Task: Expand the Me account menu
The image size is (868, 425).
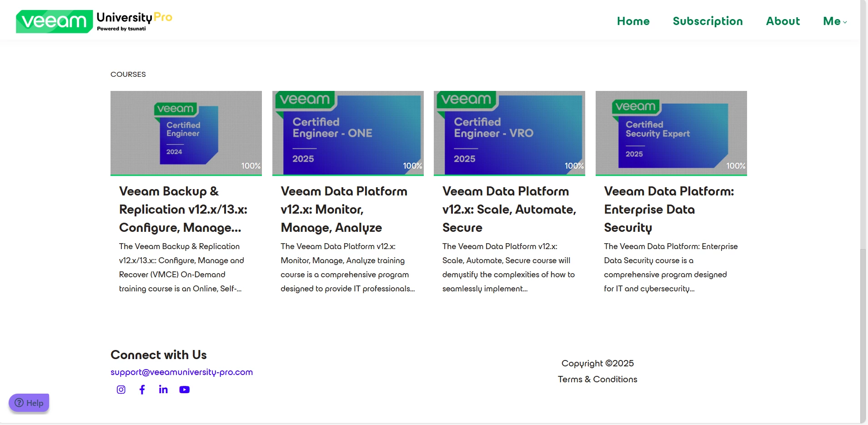Action: tap(835, 21)
